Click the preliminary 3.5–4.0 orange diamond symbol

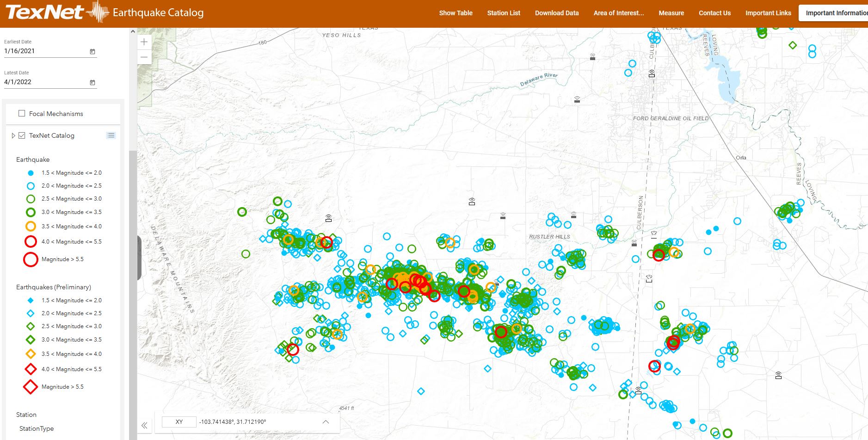coord(31,354)
